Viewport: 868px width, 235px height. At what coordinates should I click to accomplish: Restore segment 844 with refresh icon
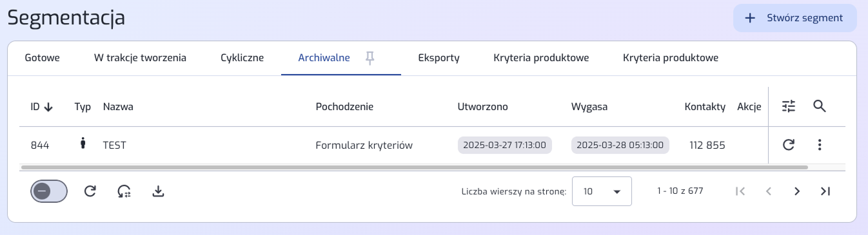point(789,145)
